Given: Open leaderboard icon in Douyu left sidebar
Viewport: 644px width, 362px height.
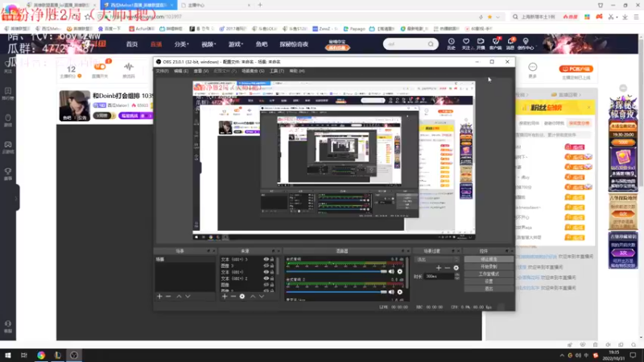Looking at the screenshot, I should tap(8, 93).
